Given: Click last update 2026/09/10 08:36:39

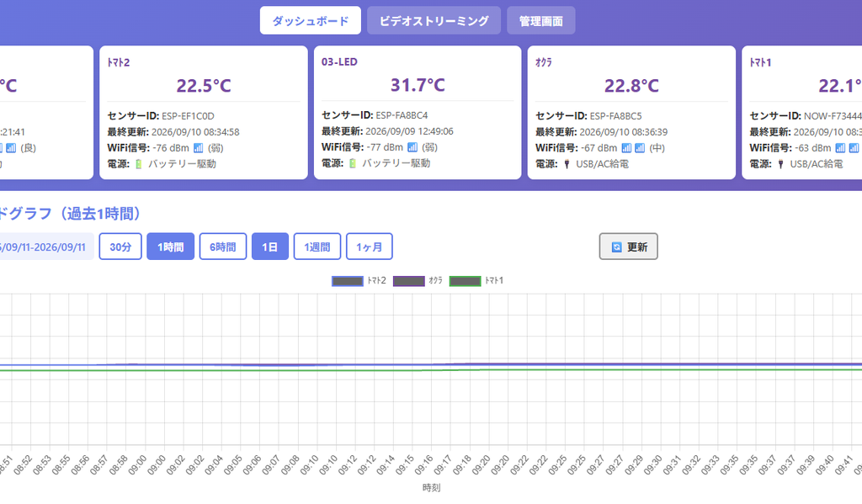Looking at the screenshot, I should click(x=624, y=132).
